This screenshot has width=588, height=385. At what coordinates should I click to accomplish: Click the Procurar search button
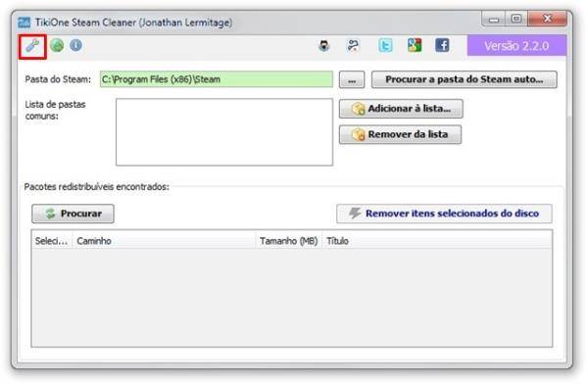coord(73,214)
